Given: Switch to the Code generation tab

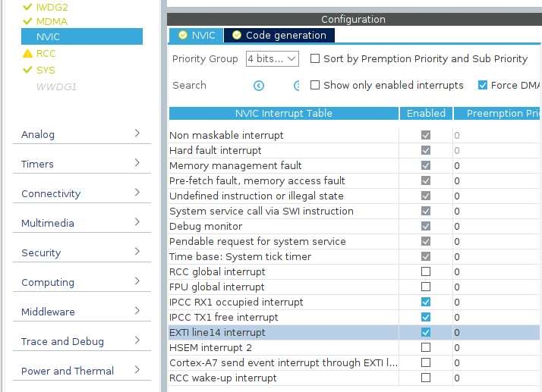Looking at the screenshot, I should [x=279, y=35].
